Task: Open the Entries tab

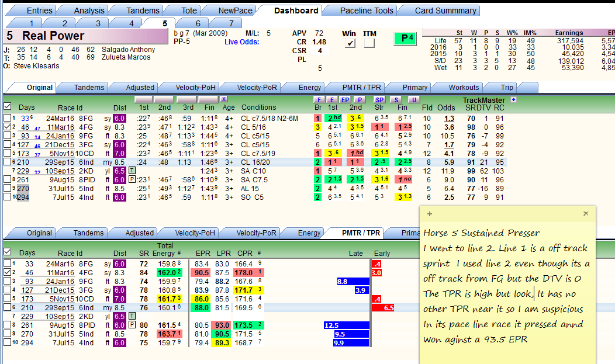Action: pyautogui.click(x=39, y=11)
